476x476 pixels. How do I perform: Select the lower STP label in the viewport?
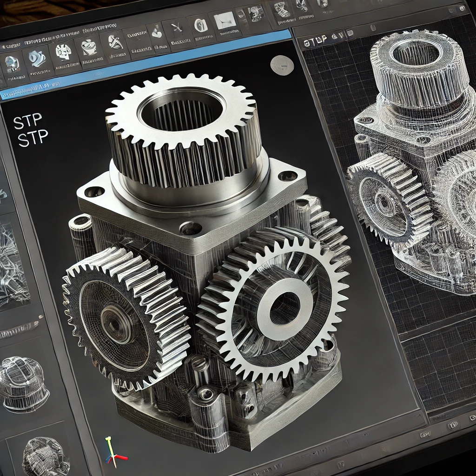33,139
